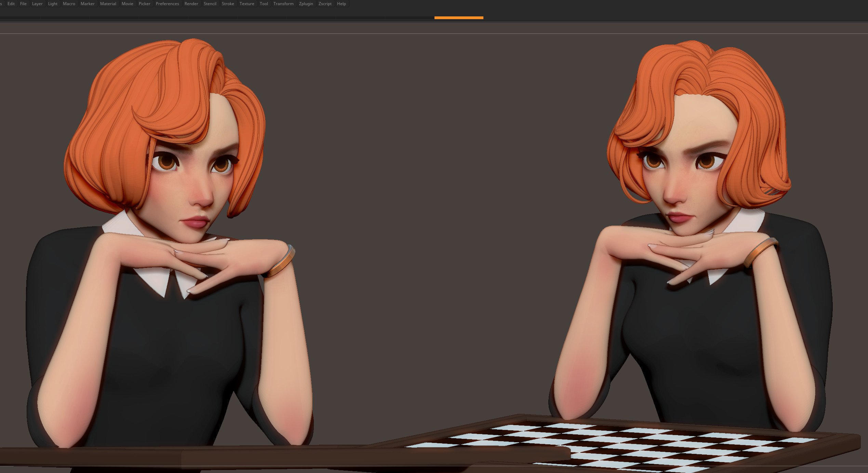Open the Layer menu
Image resolution: width=868 pixels, height=473 pixels.
(x=37, y=4)
